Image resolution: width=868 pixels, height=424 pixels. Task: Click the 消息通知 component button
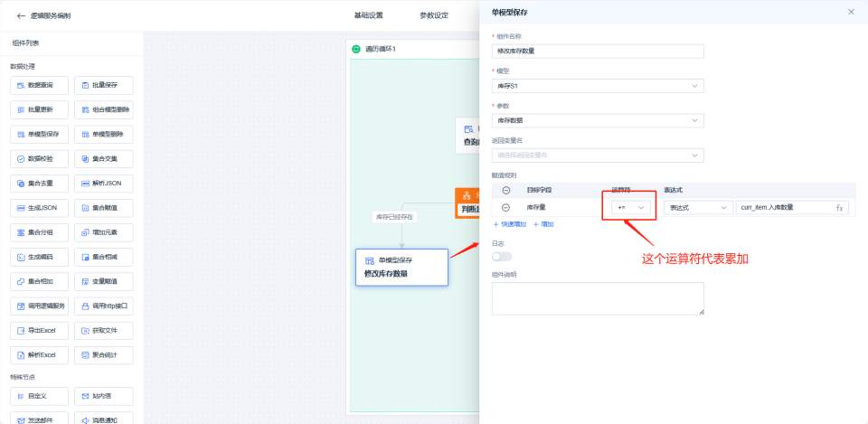tap(103, 419)
